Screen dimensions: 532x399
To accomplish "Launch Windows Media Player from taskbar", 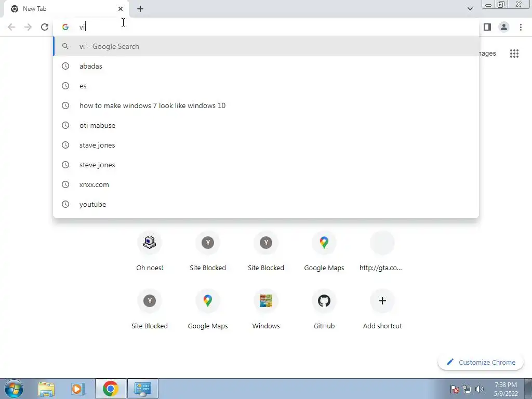I will 78,389.
